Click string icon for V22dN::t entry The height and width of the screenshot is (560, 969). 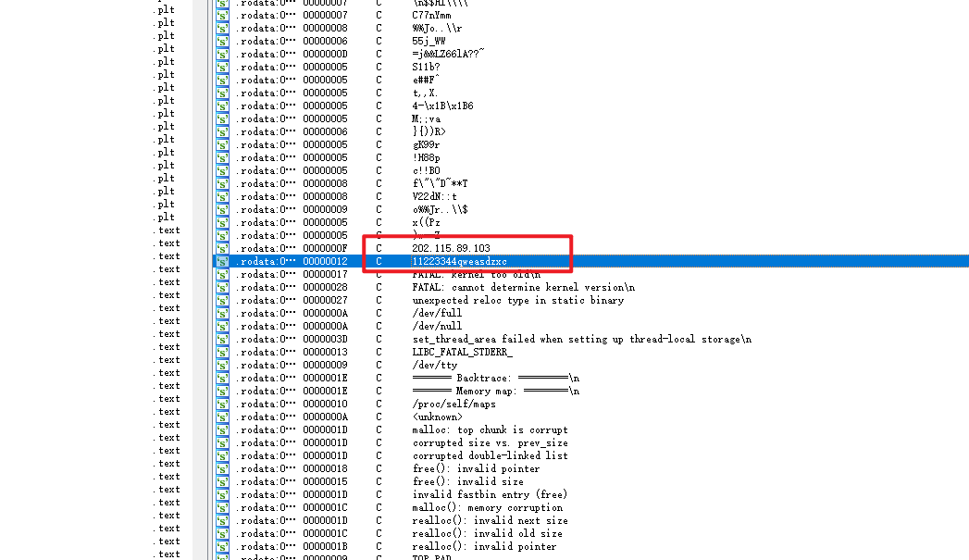pos(222,196)
